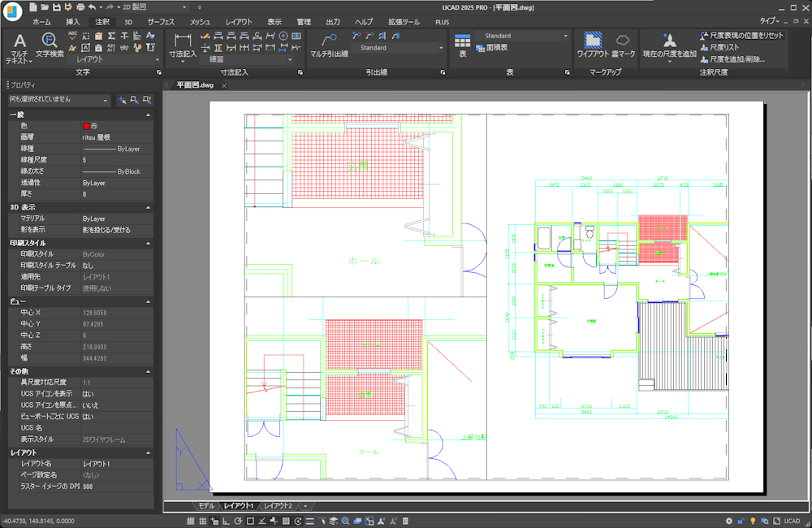
Task: Open add/delete scales (尺度を追加/削除)
Action: (x=732, y=59)
